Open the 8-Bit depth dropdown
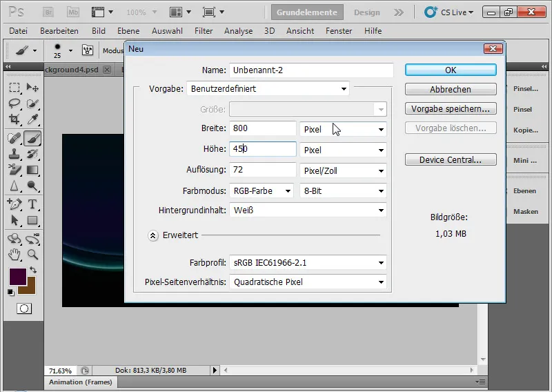The width and height of the screenshot is (552, 392). pyautogui.click(x=343, y=191)
